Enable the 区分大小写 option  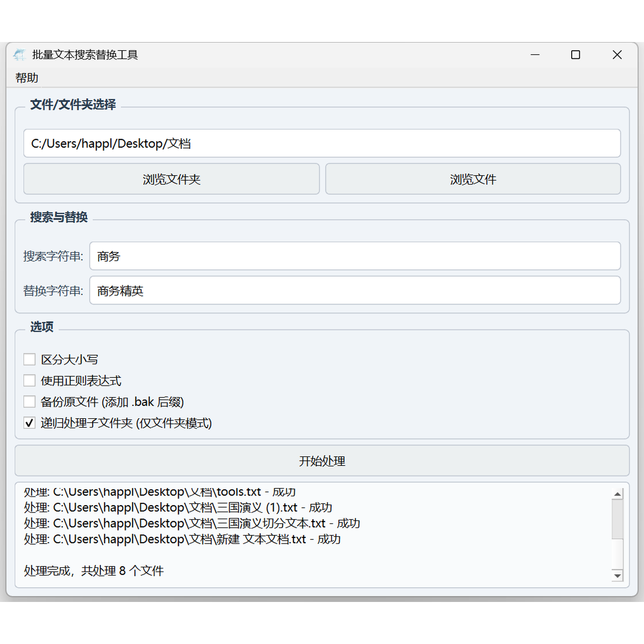(x=30, y=359)
